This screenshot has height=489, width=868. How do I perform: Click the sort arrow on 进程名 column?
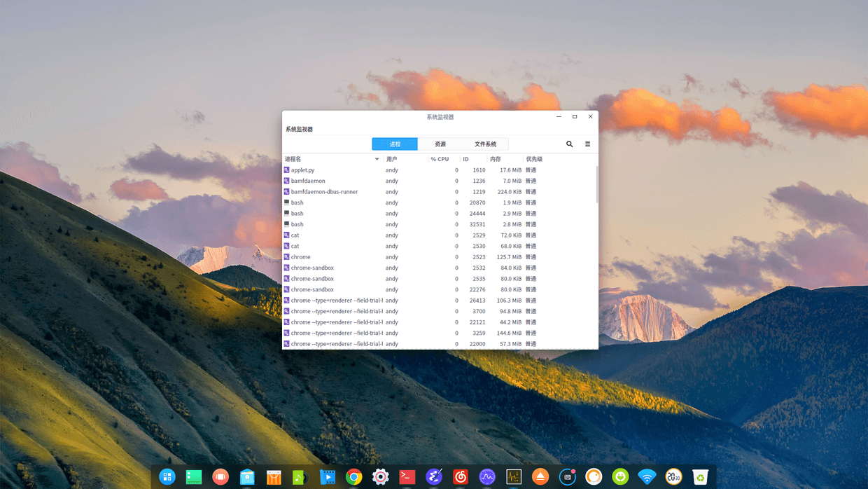pos(377,159)
